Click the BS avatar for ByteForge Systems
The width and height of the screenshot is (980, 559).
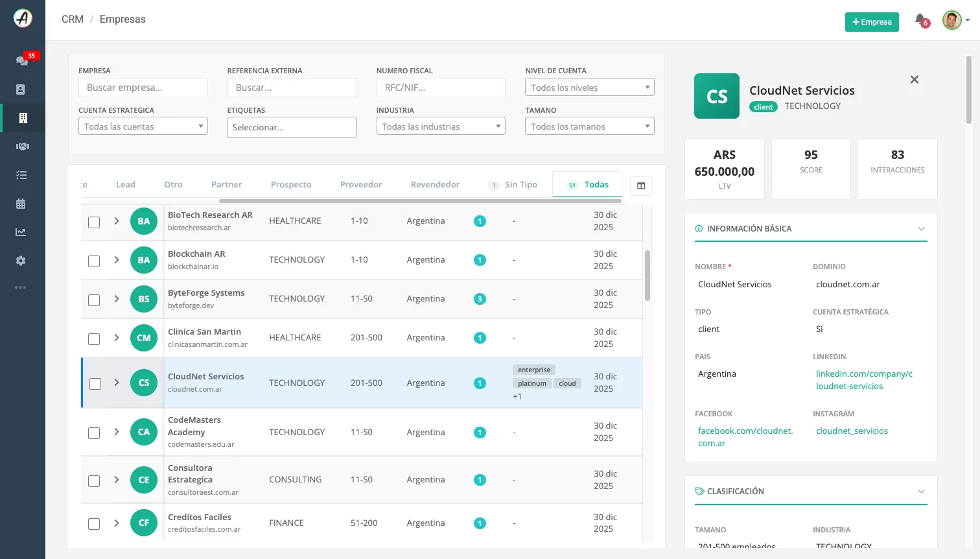click(144, 299)
